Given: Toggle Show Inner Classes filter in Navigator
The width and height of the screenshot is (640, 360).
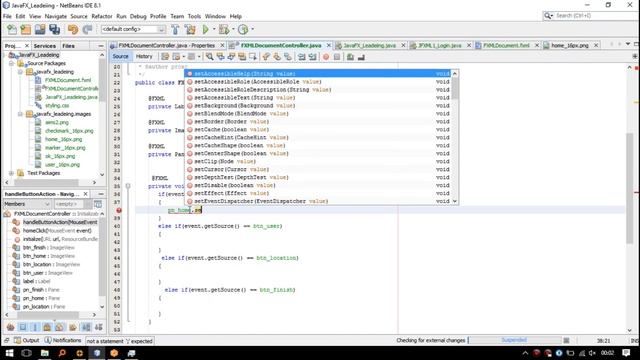Looking at the screenshot, I should (x=60, y=327).
